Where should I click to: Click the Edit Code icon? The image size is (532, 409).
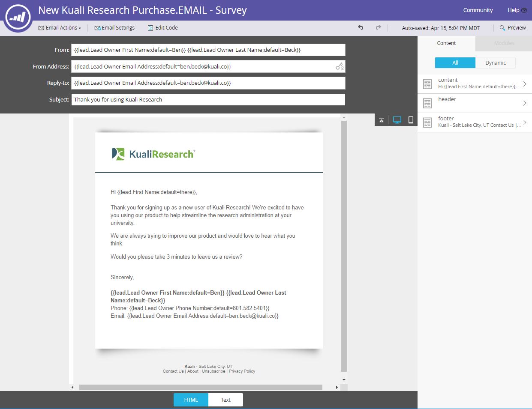coord(150,28)
